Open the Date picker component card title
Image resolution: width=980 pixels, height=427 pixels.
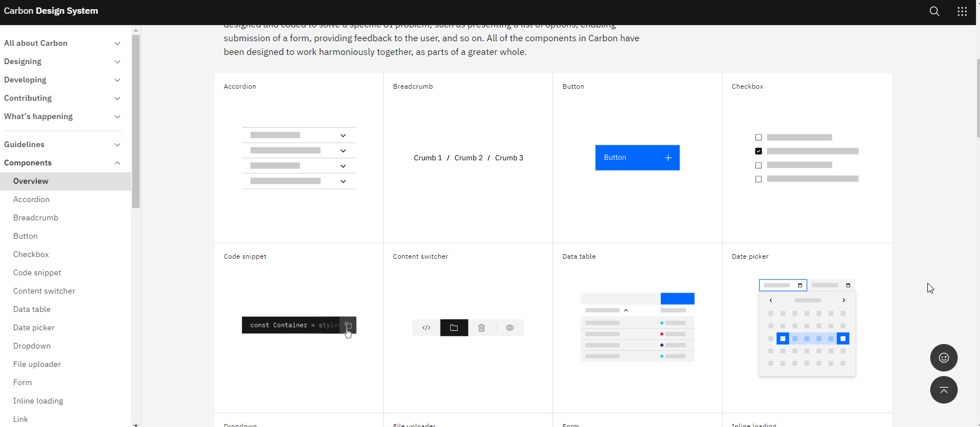[750, 256]
